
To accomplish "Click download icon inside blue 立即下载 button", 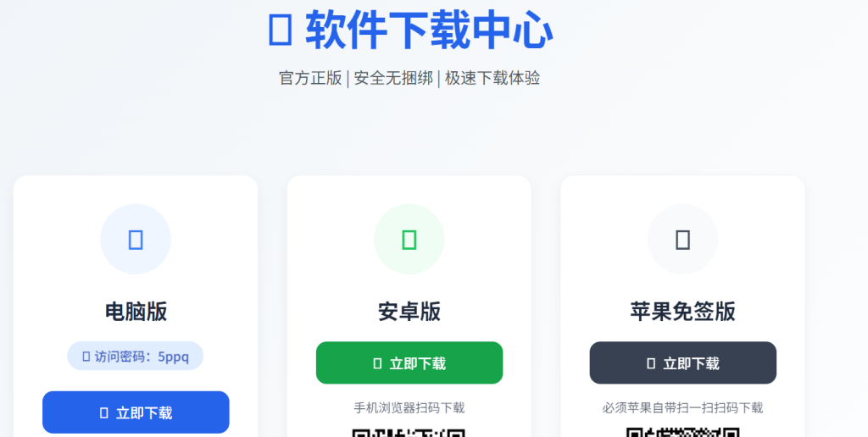I will coord(103,412).
